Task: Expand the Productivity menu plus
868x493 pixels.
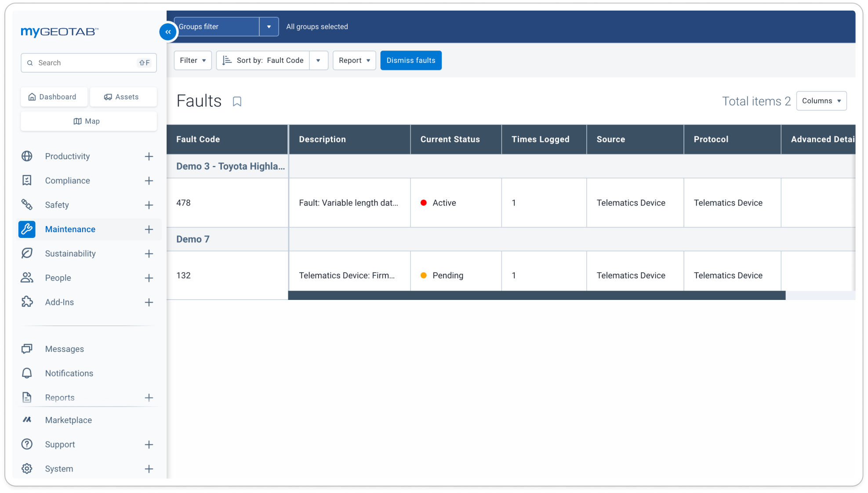Action: [x=149, y=157]
